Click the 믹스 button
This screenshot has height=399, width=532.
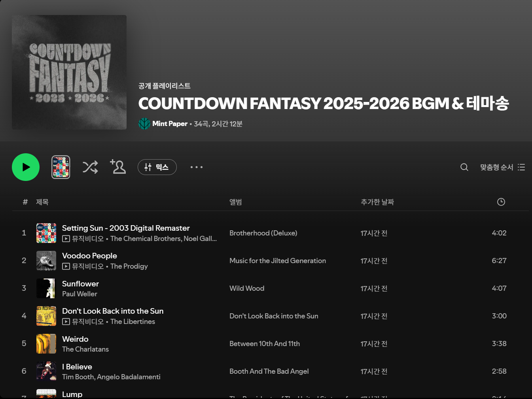[157, 167]
